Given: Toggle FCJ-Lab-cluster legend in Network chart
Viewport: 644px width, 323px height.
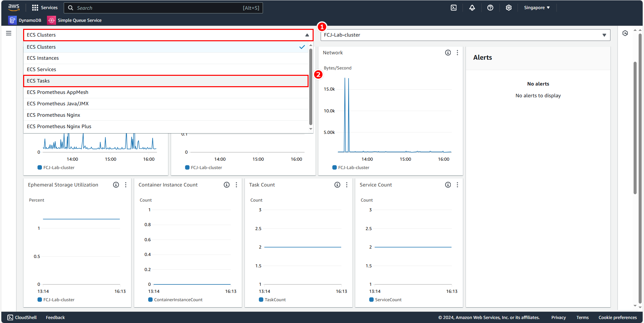Looking at the screenshot, I should coord(351,167).
